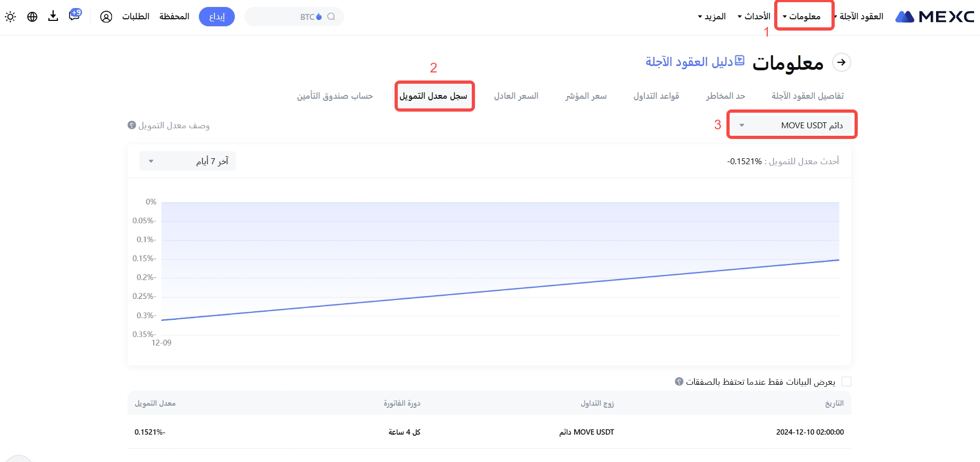Click the help icon beside the positions checkbox

(x=679, y=382)
